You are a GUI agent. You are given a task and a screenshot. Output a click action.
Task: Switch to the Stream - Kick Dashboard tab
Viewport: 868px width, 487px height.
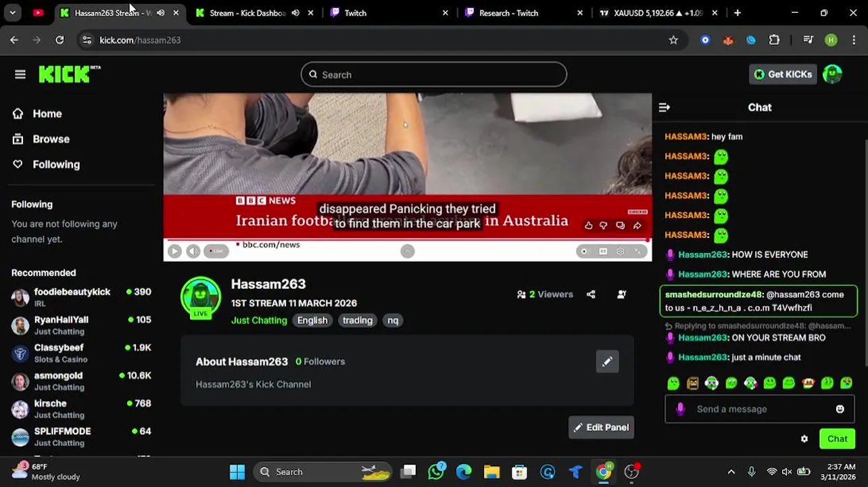[247, 13]
